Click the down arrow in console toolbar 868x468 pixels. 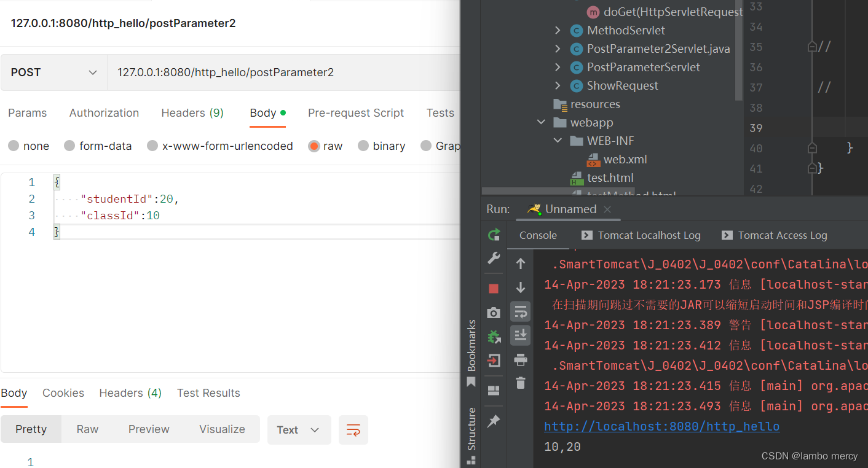(x=521, y=287)
